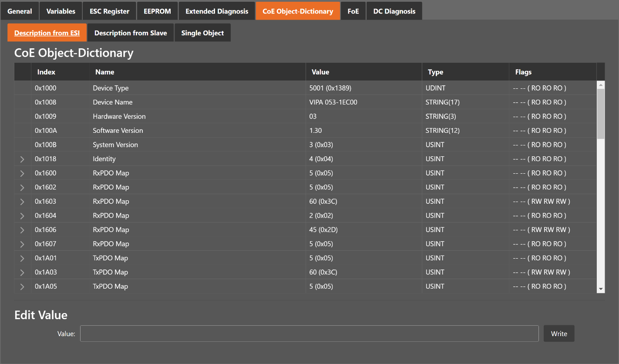619x364 pixels.
Task: Select the Single Object sub-tab
Action: pos(202,33)
